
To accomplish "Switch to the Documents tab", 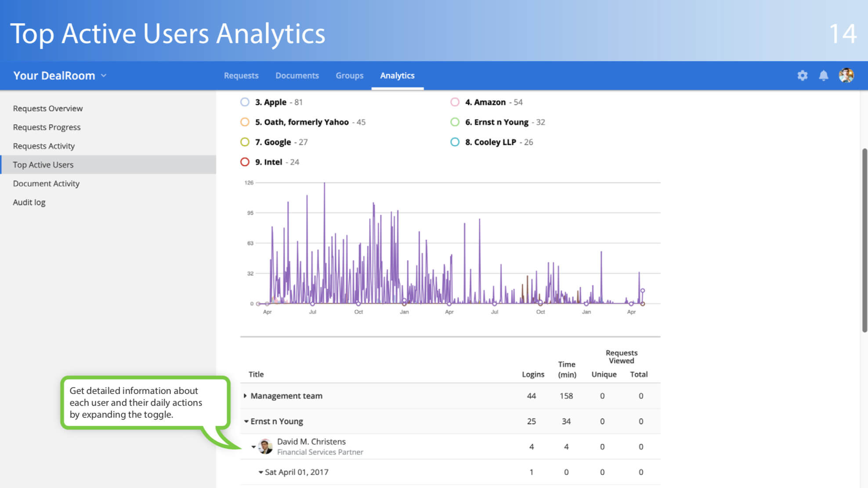I will coord(297,76).
